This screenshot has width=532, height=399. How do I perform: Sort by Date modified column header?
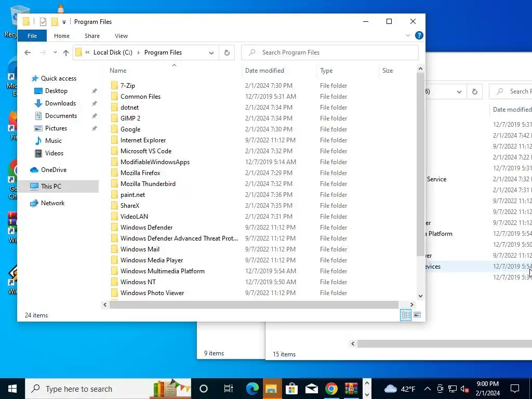264,71
